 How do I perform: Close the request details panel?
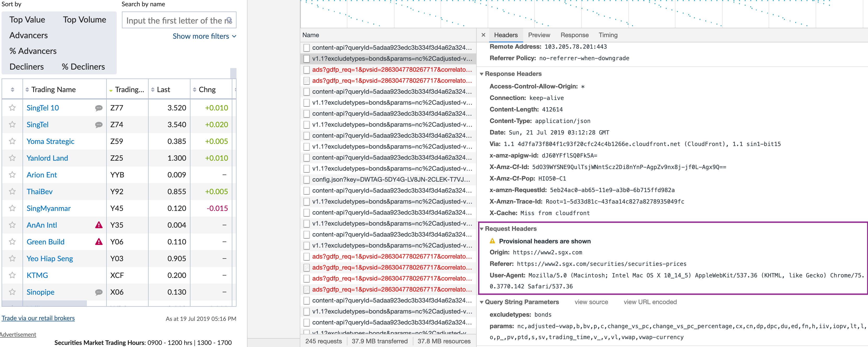(483, 35)
